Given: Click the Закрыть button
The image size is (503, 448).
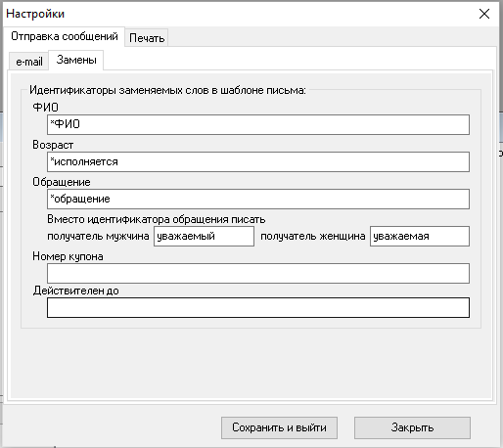Looking at the screenshot, I should (x=412, y=427).
